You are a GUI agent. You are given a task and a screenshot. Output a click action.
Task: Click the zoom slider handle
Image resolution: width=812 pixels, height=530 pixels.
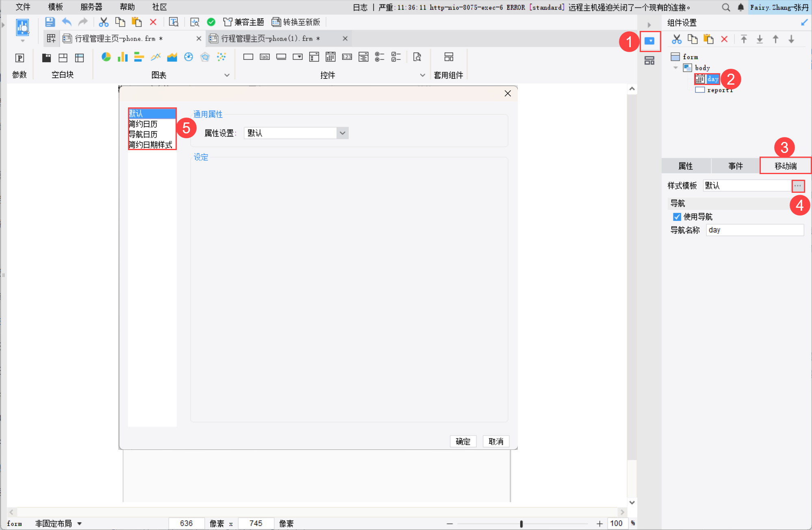click(521, 524)
